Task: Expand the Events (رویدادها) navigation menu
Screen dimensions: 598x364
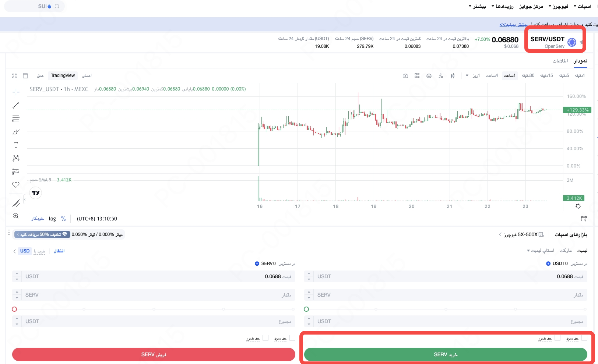Action: pyautogui.click(x=503, y=6)
